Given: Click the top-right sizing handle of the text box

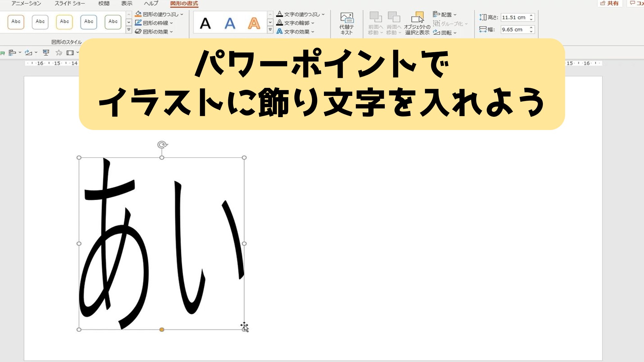Looking at the screenshot, I should click(244, 158).
